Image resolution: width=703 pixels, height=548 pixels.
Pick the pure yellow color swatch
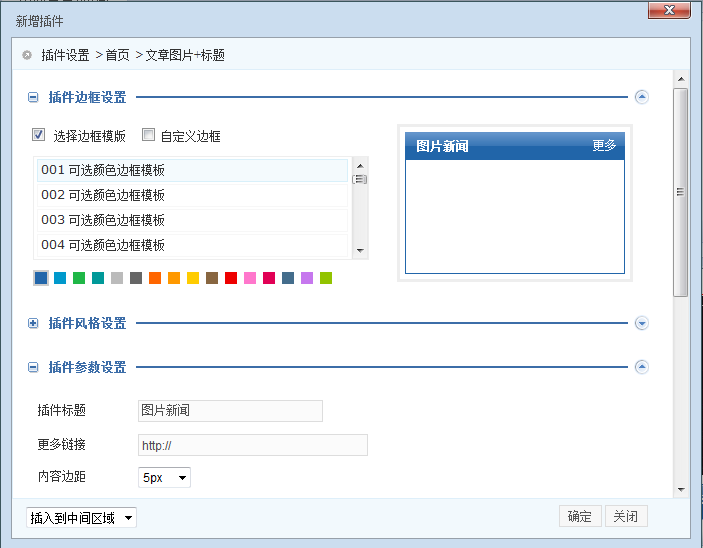click(x=193, y=278)
